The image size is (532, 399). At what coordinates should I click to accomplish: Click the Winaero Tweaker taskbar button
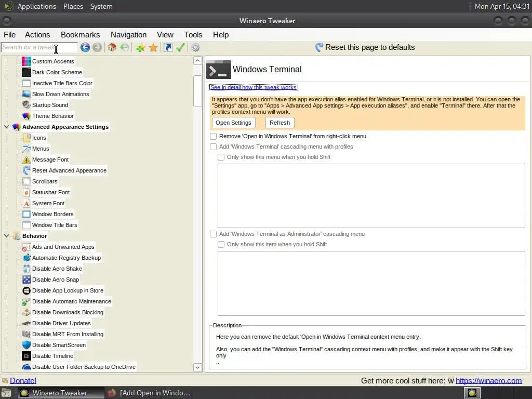click(60, 393)
